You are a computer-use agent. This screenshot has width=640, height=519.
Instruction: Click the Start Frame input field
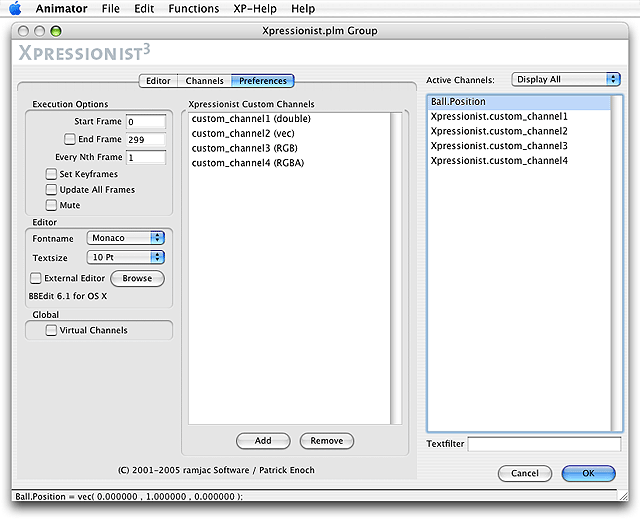pyautogui.click(x=146, y=122)
